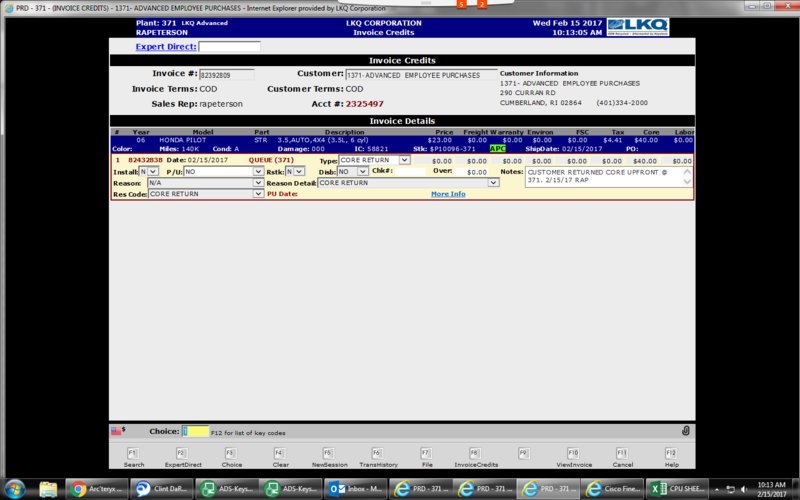Click inside the Notes text area
Screen dimensions: 800x500
tap(604, 177)
